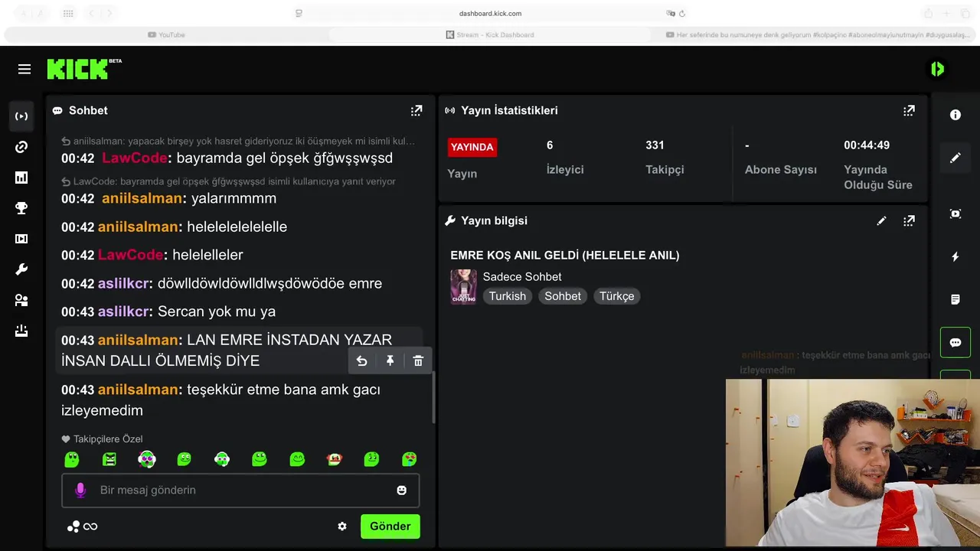Screen dimensions: 980x551
Task: Click the stream title EMRE KOŞ ANIL GELDİ
Action: pyautogui.click(x=565, y=256)
